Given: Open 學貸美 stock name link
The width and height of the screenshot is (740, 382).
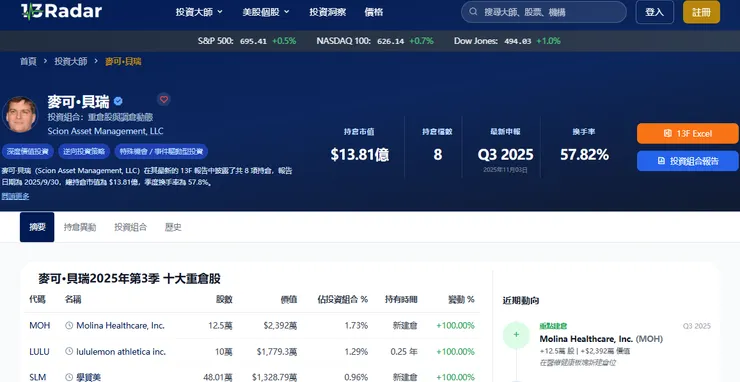Looking at the screenshot, I should 89,377.
